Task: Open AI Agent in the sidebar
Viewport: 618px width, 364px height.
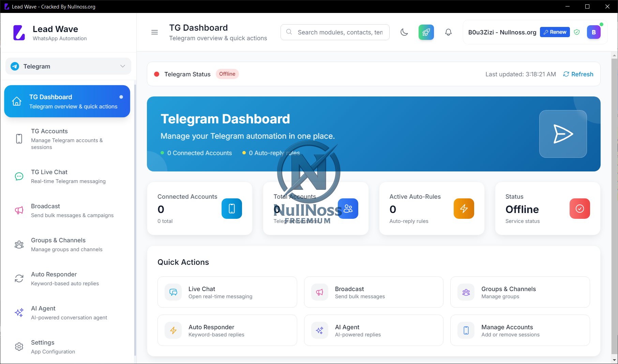Action: click(67, 313)
